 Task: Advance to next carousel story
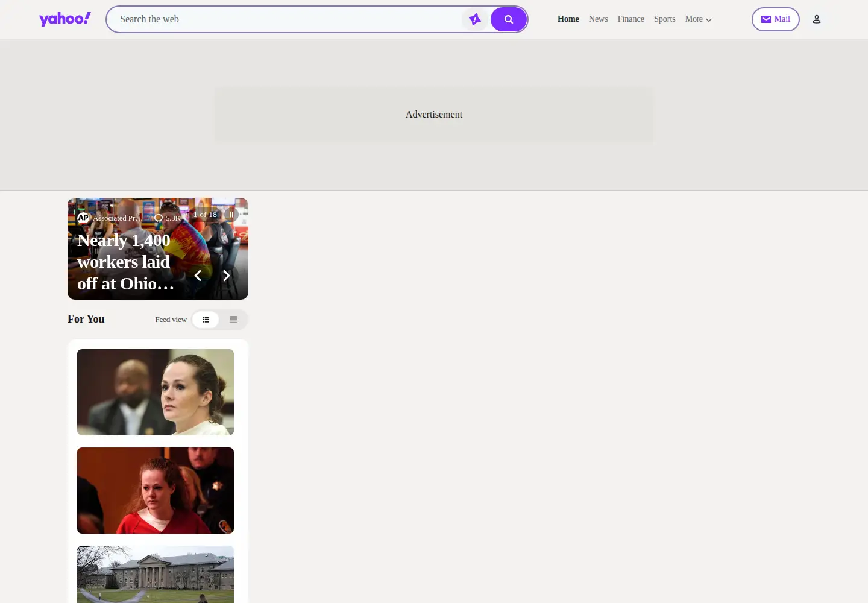coord(227,276)
